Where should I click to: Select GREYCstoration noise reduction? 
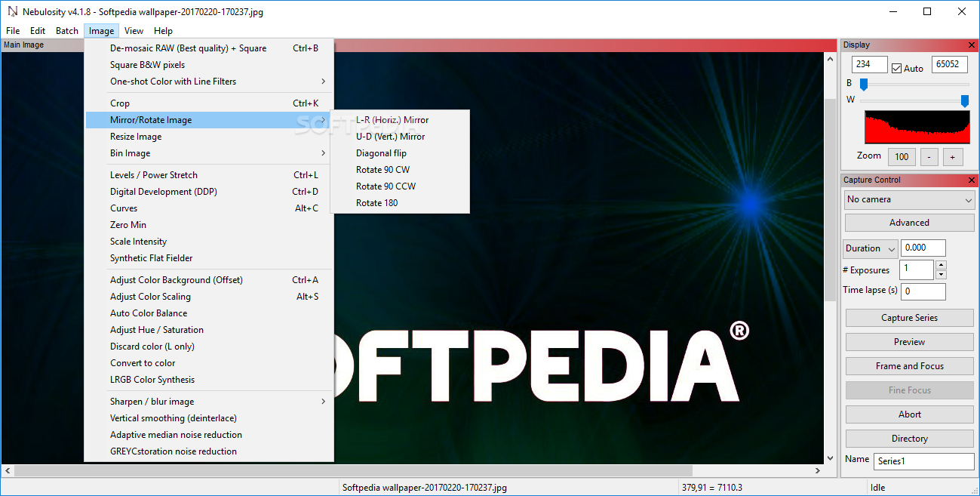pyautogui.click(x=209, y=451)
